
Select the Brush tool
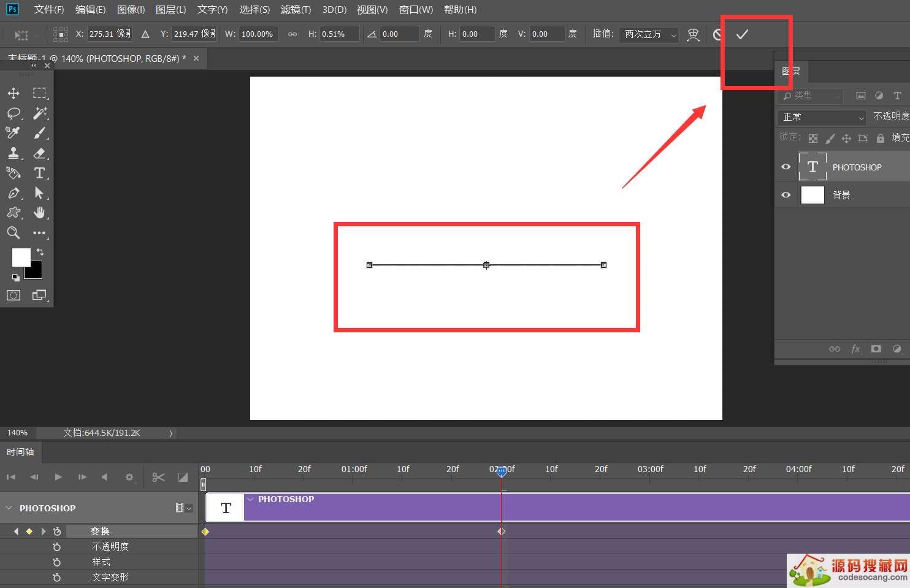[x=40, y=133]
